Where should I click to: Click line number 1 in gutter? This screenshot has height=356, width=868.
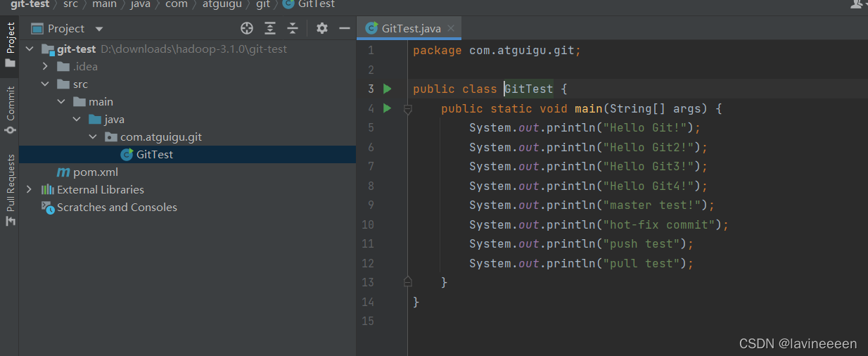point(371,51)
